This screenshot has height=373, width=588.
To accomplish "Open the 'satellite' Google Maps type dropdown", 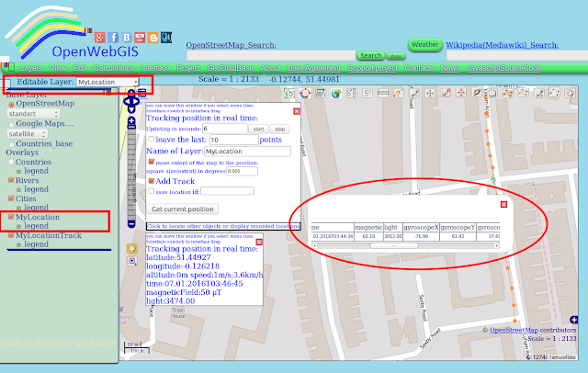I will [x=27, y=134].
